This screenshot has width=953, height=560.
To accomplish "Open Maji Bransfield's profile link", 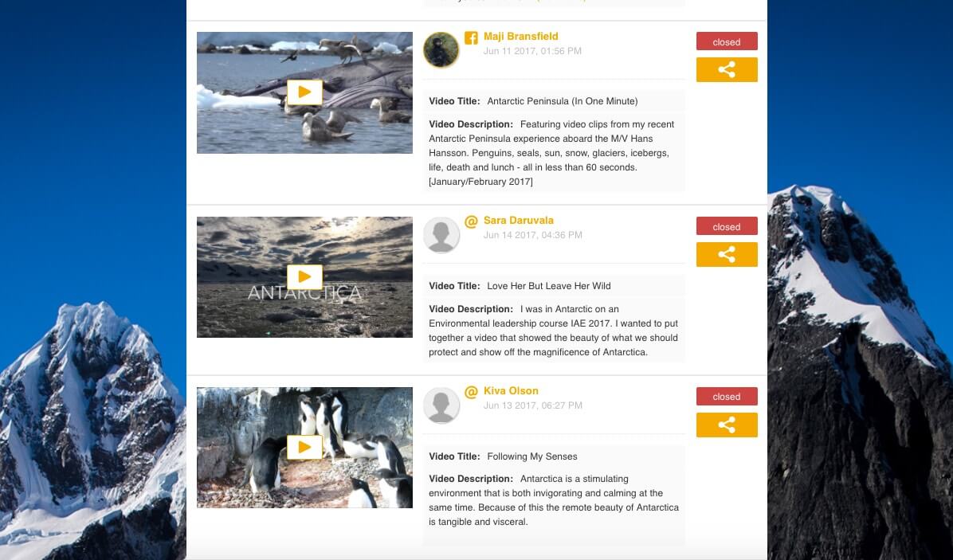I will point(520,36).
